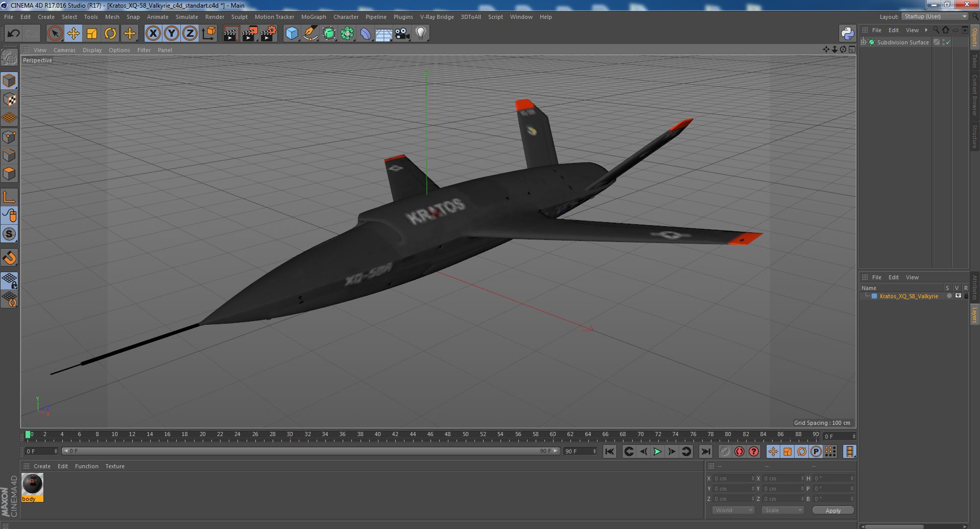Add an Array modeling object
Viewport: 980px width, 529px height.
point(347,34)
